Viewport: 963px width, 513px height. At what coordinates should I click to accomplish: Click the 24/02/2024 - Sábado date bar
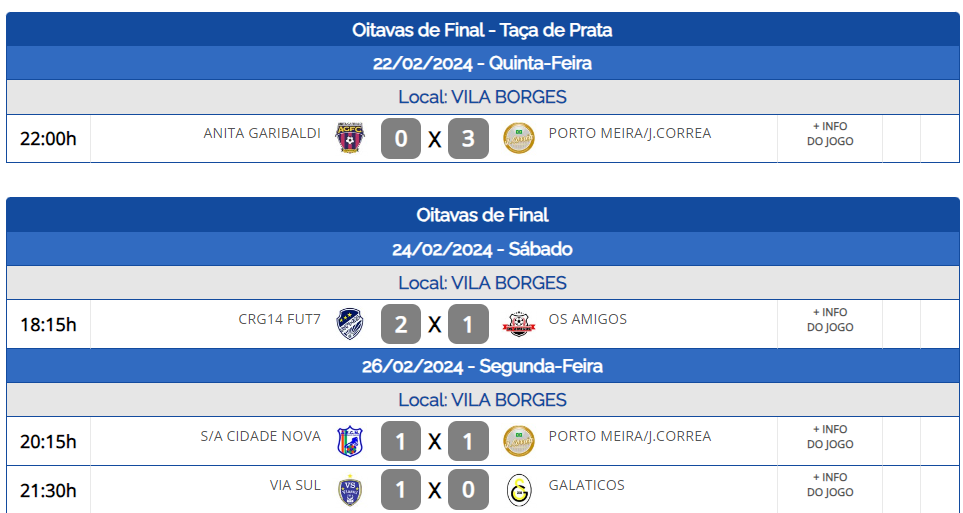(x=482, y=249)
